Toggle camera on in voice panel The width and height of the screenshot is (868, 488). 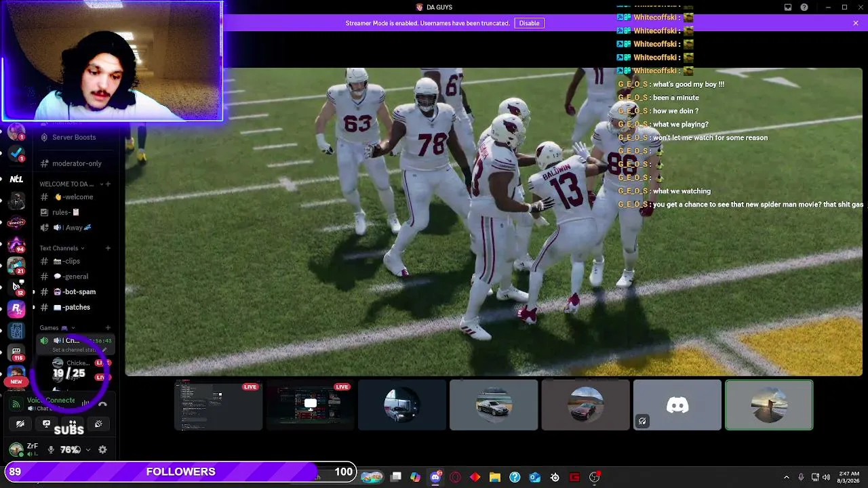20,424
